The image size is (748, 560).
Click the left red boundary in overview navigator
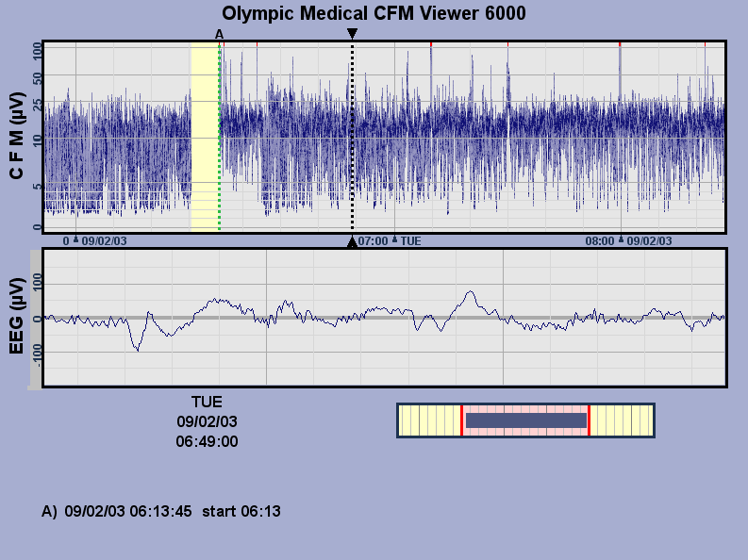click(461, 420)
